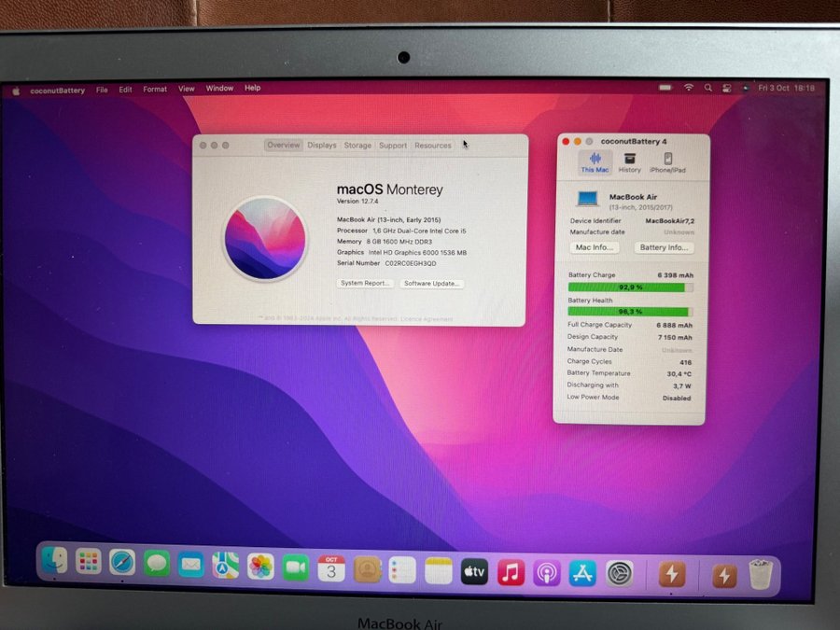Switch to the iPhone/iPad view
This screenshot has width=840, height=630.
pyautogui.click(x=667, y=161)
